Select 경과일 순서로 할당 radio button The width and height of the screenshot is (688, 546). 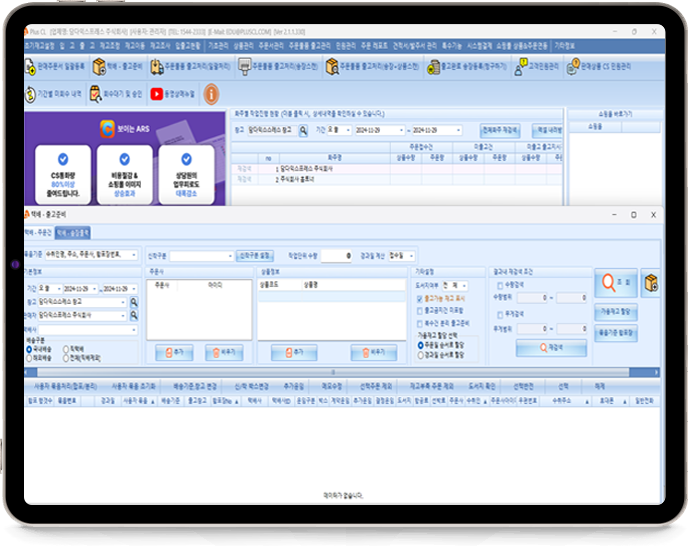[x=420, y=355]
